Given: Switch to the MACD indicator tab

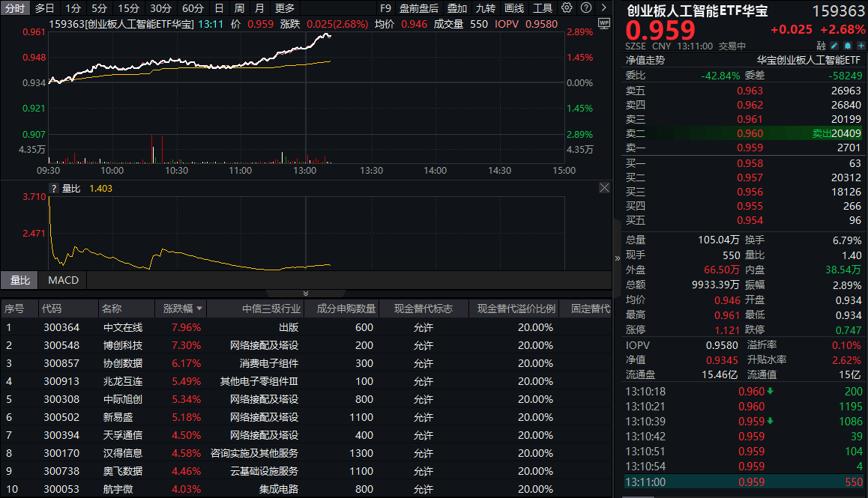Looking at the screenshot, I should pyautogui.click(x=62, y=280).
